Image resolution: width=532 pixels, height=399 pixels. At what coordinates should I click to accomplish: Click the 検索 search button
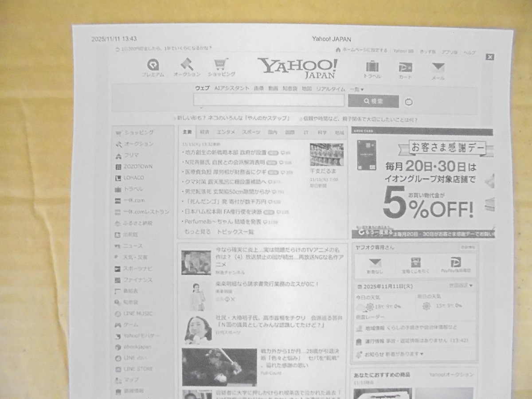click(x=373, y=102)
